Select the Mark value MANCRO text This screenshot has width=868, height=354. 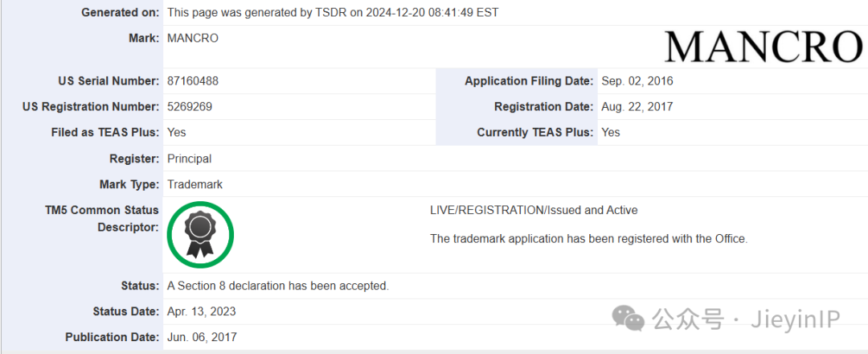[193, 39]
